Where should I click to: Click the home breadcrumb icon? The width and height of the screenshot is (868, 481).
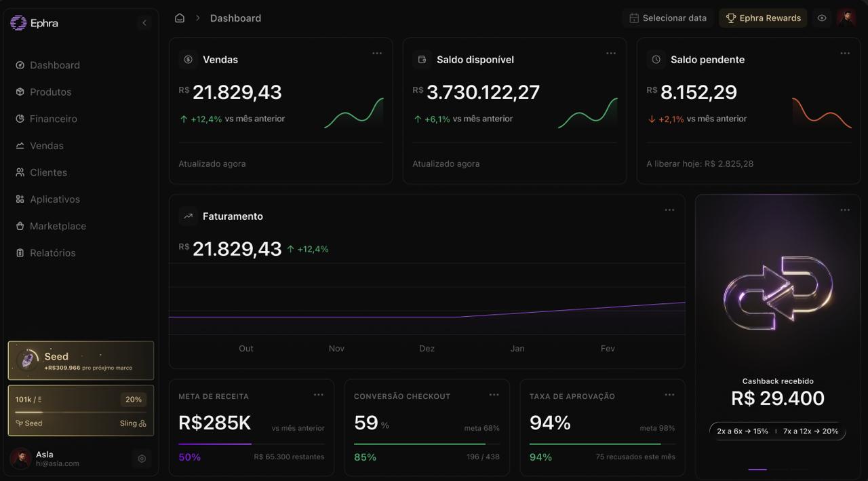(x=180, y=18)
